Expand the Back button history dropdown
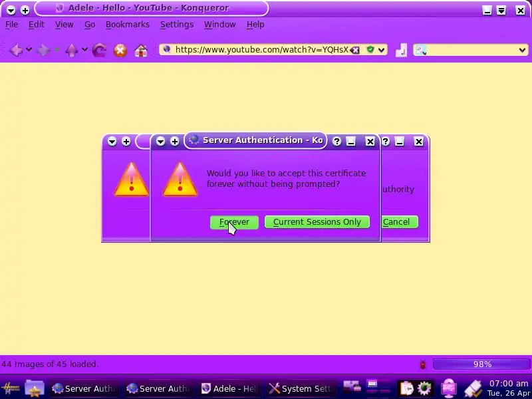This screenshot has height=399, width=532. coord(29,50)
